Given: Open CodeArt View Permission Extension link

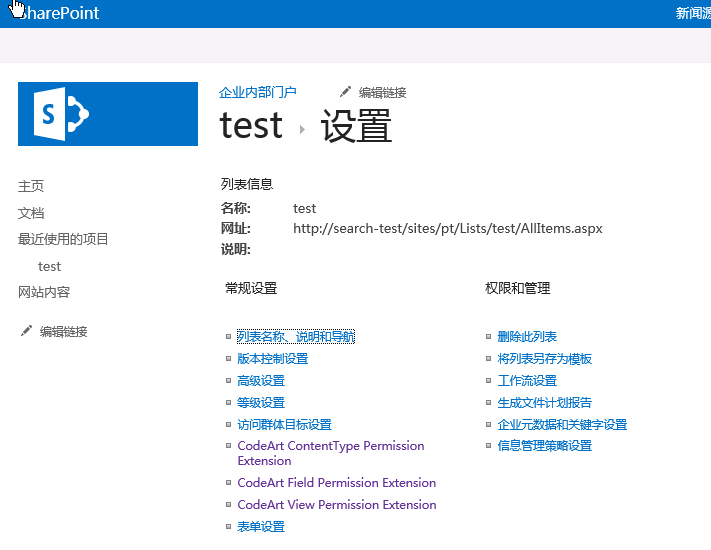Looking at the screenshot, I should (x=337, y=505).
